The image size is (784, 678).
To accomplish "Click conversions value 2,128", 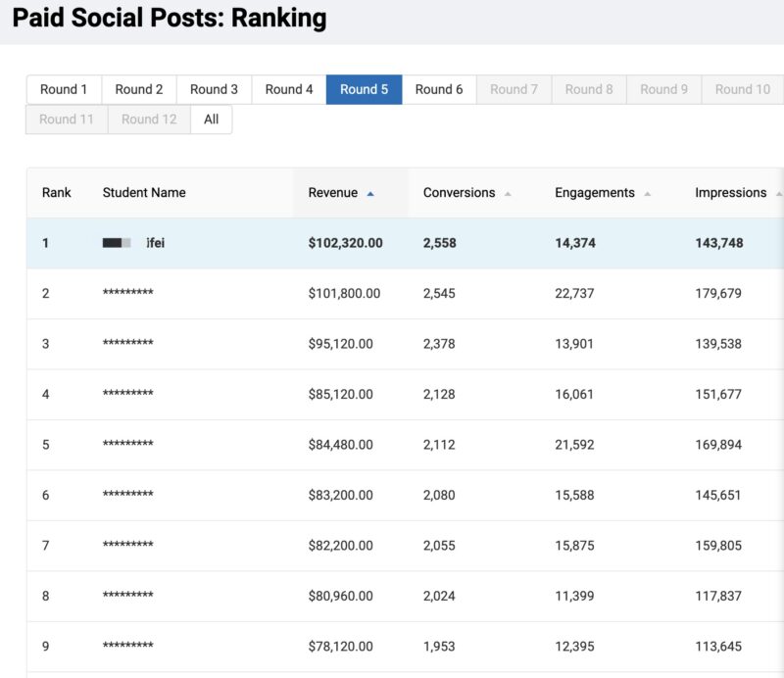I will 439,395.
